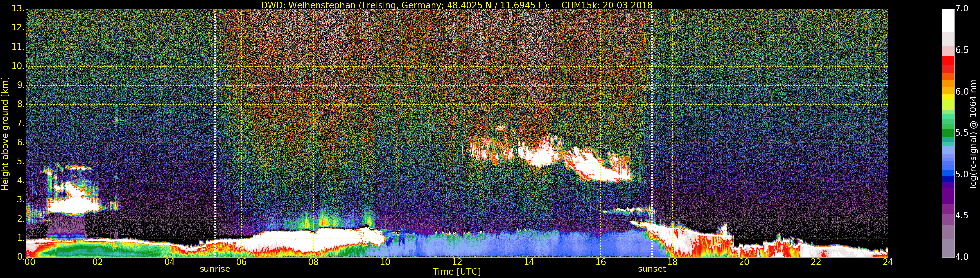This screenshot has height=278, width=980.
Task: Click the colorbar tick label '5.0'
Action: pos(962,174)
